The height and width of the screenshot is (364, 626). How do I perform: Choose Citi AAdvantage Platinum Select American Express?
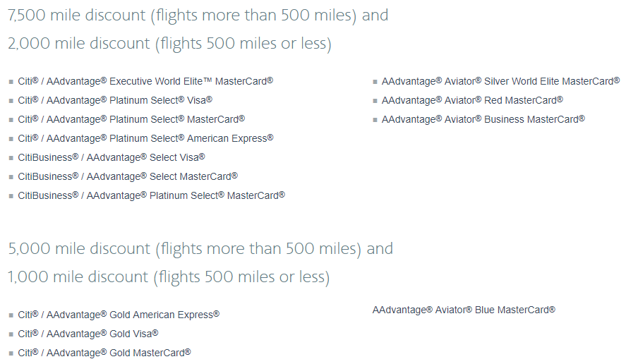tap(145, 138)
